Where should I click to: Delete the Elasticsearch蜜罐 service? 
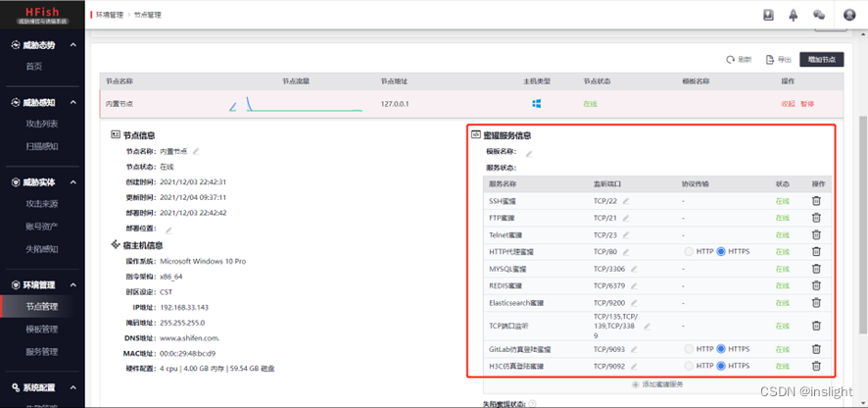click(x=816, y=303)
